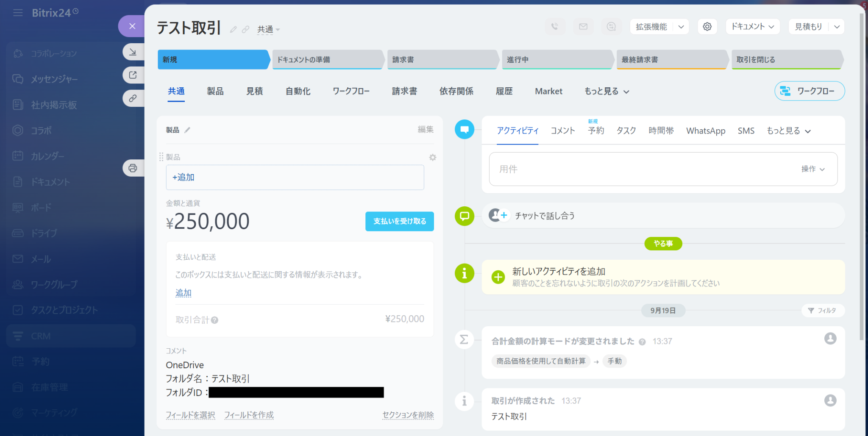Click the 支払いを受け取る button
Screen dimensions: 868x436
(x=399, y=221)
